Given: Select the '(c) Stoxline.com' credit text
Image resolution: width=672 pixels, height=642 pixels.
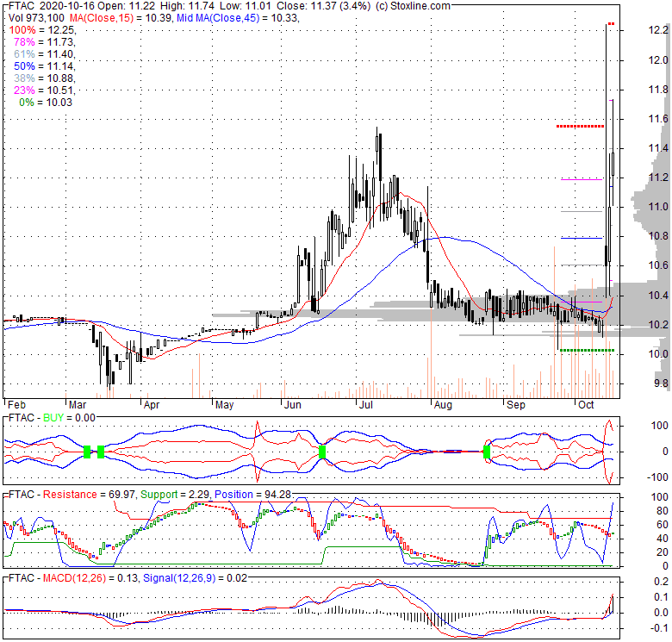Looking at the screenshot, I should pyautogui.click(x=413, y=6).
